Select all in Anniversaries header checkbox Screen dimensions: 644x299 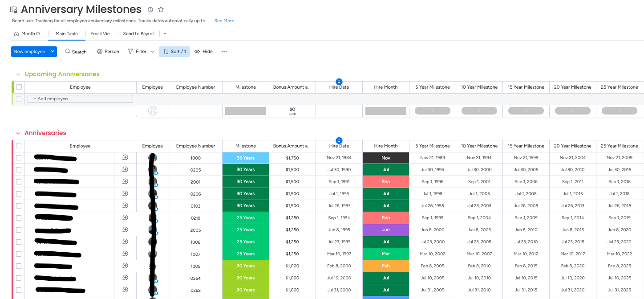click(19, 146)
